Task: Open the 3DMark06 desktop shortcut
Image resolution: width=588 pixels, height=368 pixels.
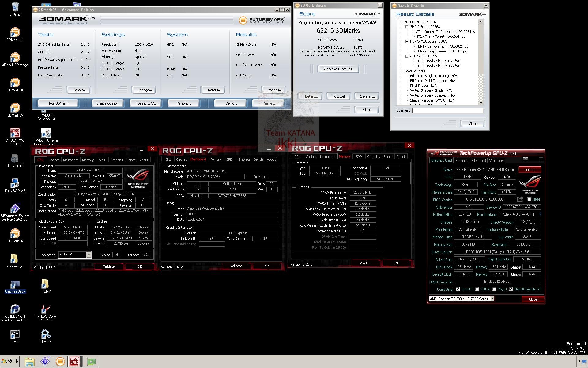Action: [x=15, y=236]
